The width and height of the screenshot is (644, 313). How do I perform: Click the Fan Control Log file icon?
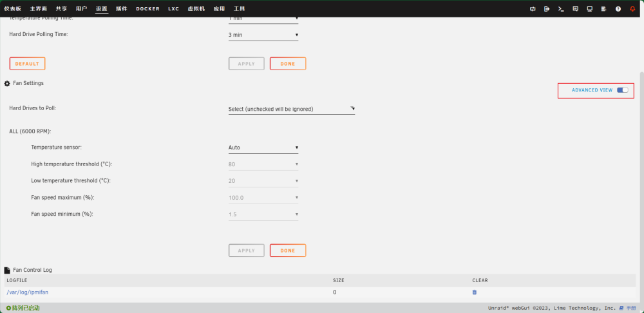click(x=7, y=270)
